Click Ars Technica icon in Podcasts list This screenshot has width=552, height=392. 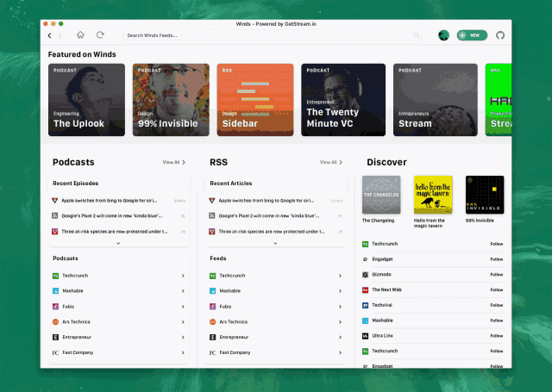point(55,321)
